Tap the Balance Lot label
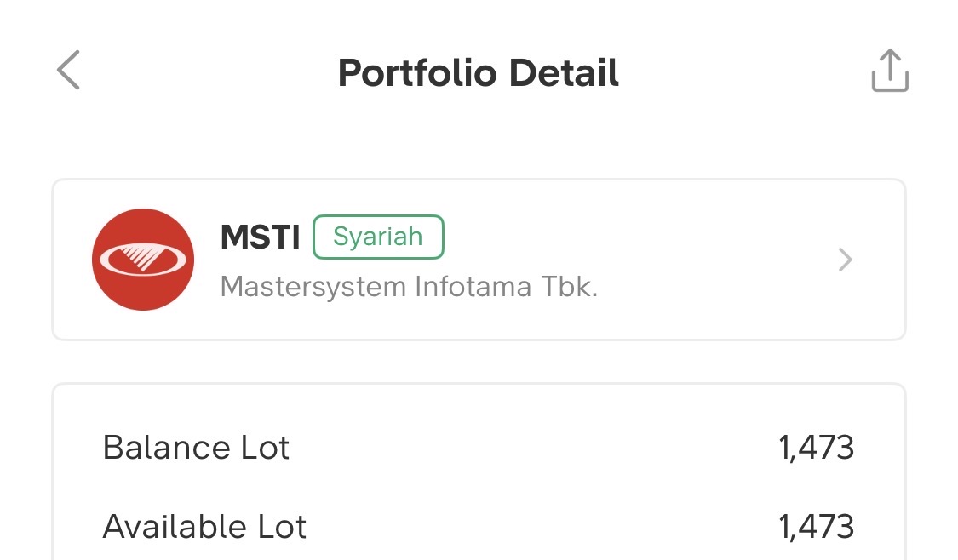This screenshot has width=958, height=560. click(196, 448)
